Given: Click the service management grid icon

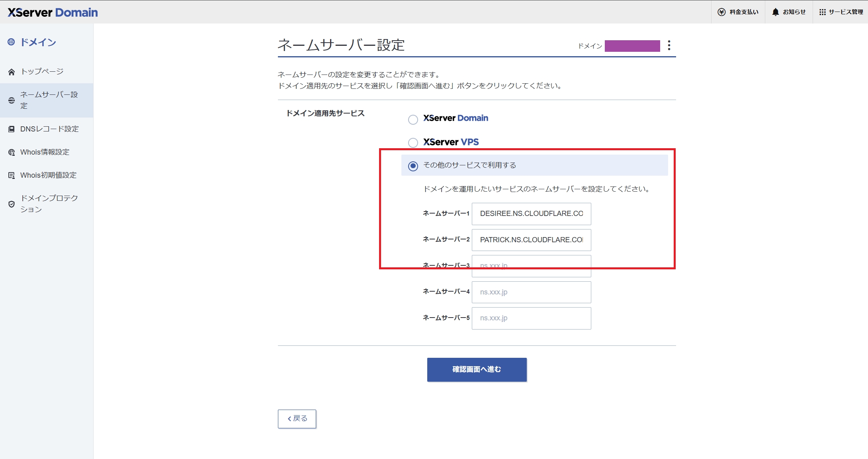Looking at the screenshot, I should tap(822, 12).
